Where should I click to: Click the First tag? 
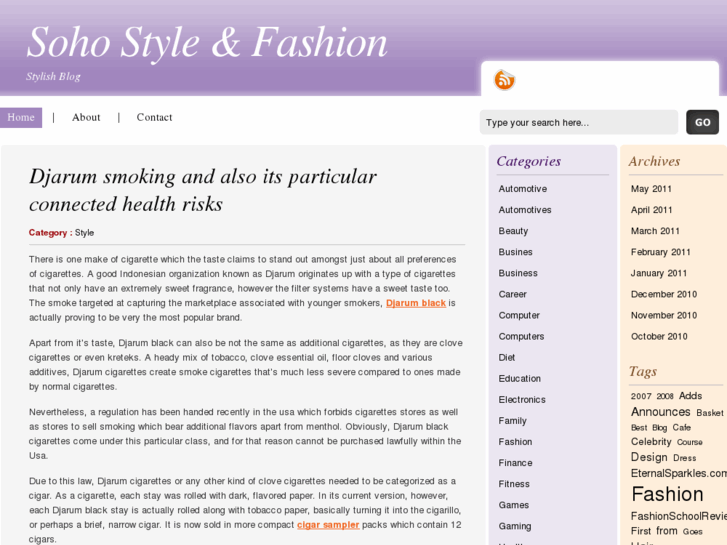(641, 531)
